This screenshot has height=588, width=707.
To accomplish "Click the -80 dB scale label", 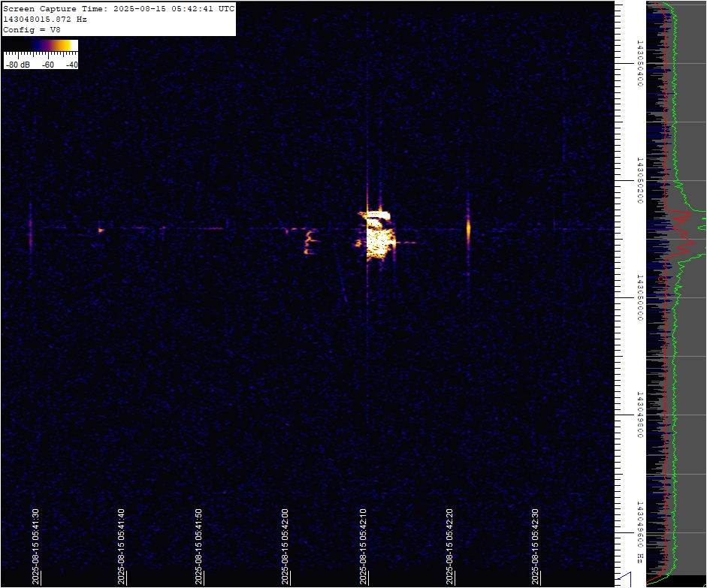I will point(18,65).
